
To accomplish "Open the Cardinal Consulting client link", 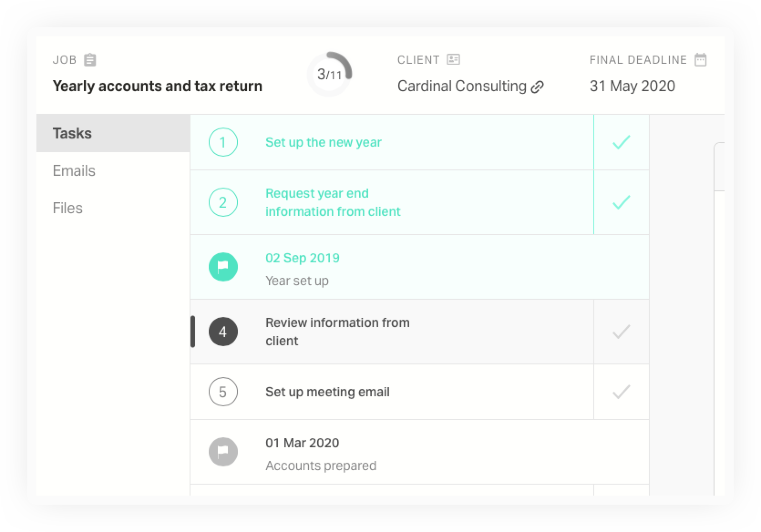I will [462, 86].
